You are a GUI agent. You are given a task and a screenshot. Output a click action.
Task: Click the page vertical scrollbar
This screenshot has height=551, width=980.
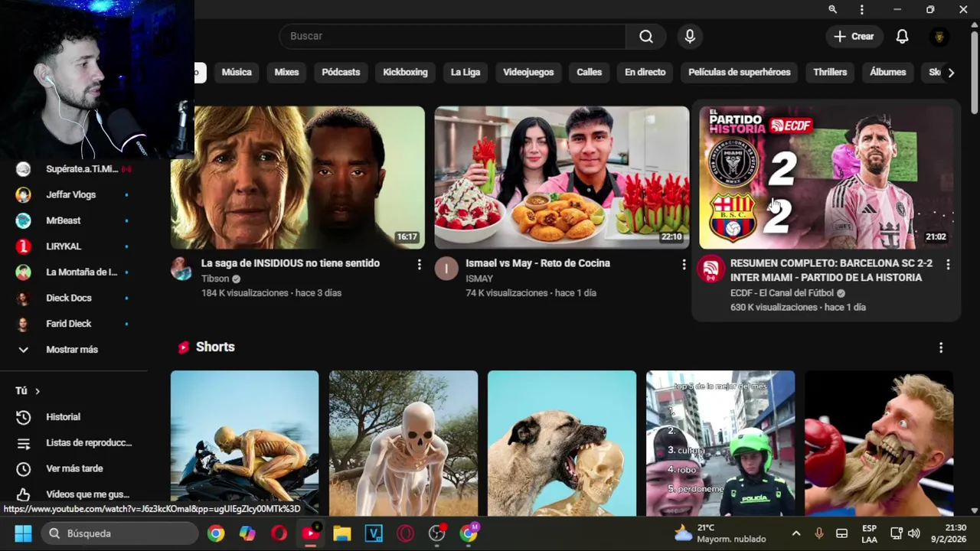(x=974, y=73)
